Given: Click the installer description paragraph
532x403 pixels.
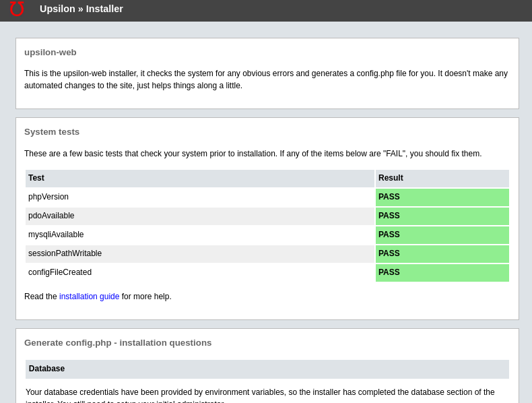Looking at the screenshot, I should coord(266,80).
